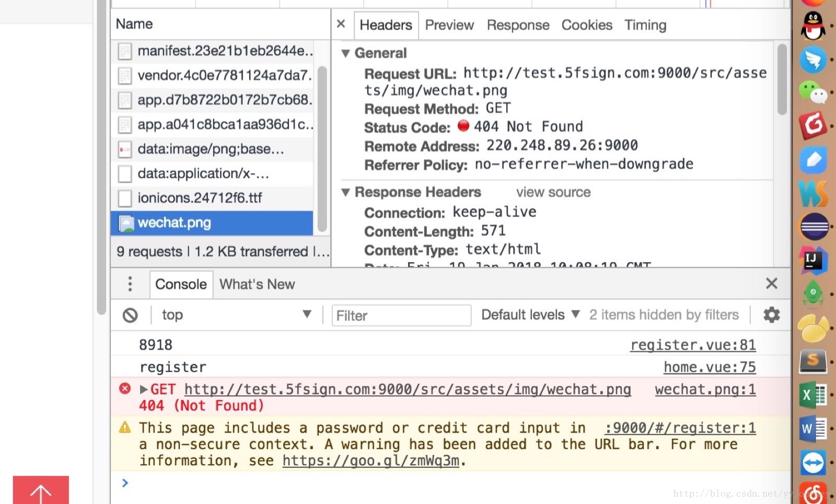Select data:application/x- request row

tap(212, 173)
